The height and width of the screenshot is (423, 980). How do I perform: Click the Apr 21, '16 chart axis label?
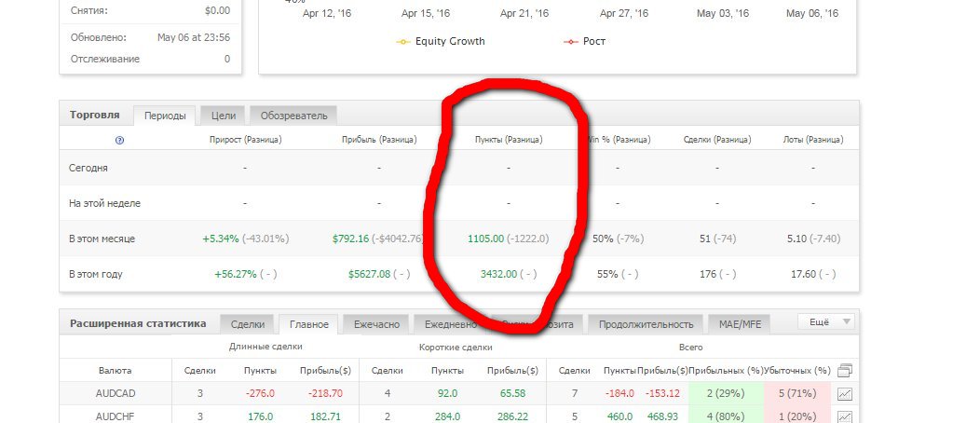[x=524, y=13]
